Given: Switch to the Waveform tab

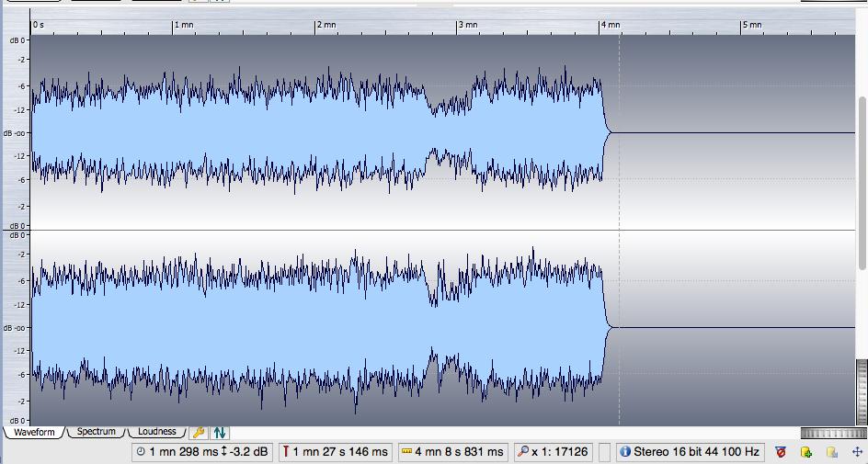Looking at the screenshot, I should [34, 433].
